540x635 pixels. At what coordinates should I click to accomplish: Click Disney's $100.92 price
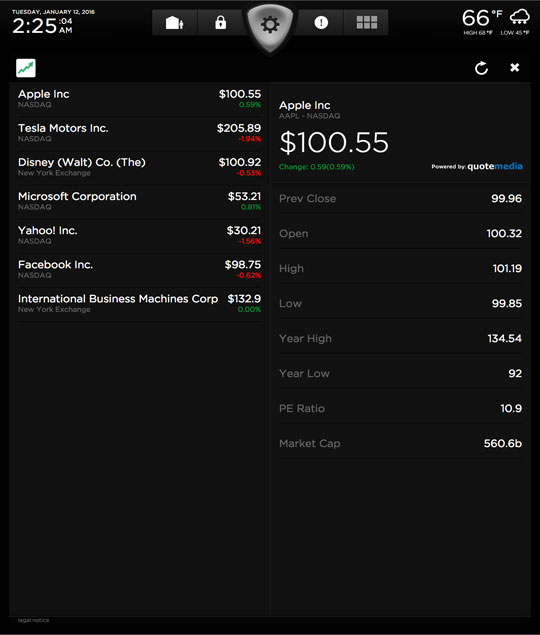(x=240, y=162)
